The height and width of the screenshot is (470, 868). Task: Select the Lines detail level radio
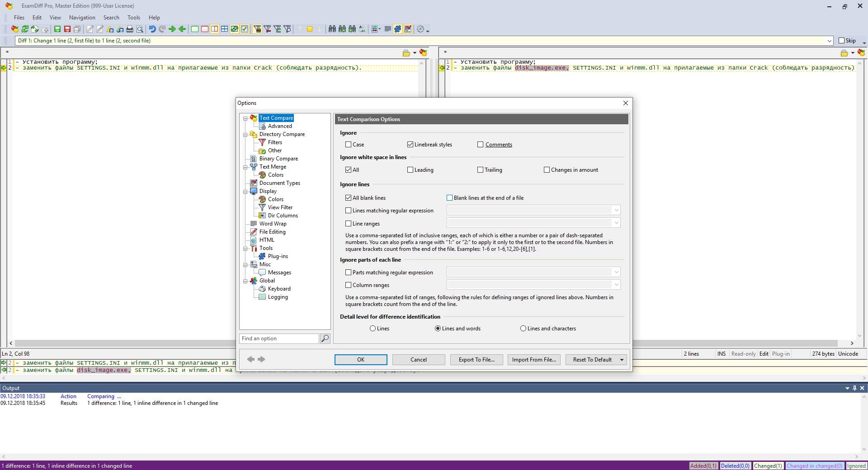click(373, 329)
